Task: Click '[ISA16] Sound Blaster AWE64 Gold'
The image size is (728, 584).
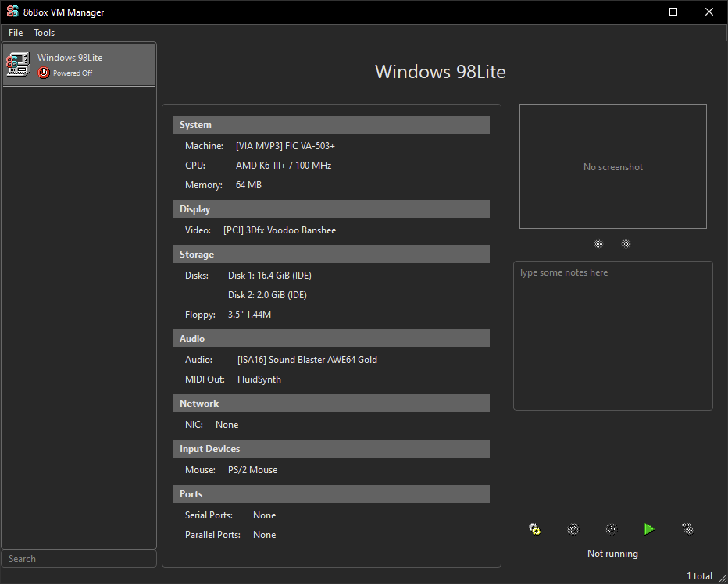Action: (307, 360)
